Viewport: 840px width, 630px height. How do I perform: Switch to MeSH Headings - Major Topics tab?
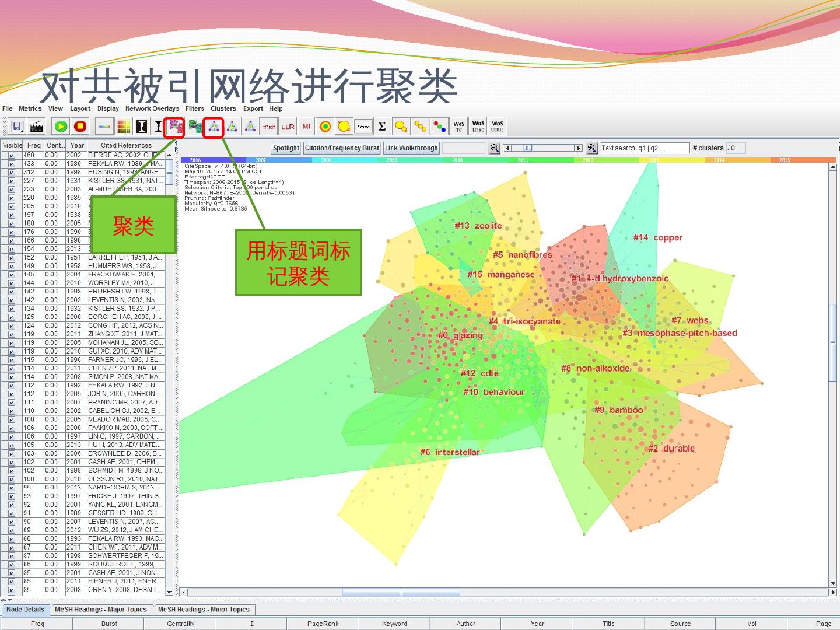[x=101, y=610]
